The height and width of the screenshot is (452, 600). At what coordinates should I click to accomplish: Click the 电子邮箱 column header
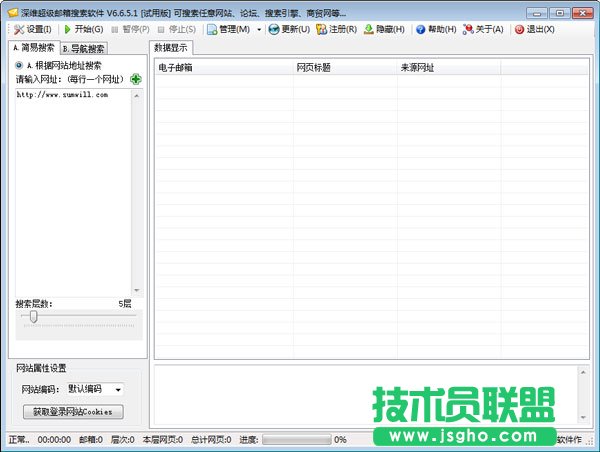[224, 68]
